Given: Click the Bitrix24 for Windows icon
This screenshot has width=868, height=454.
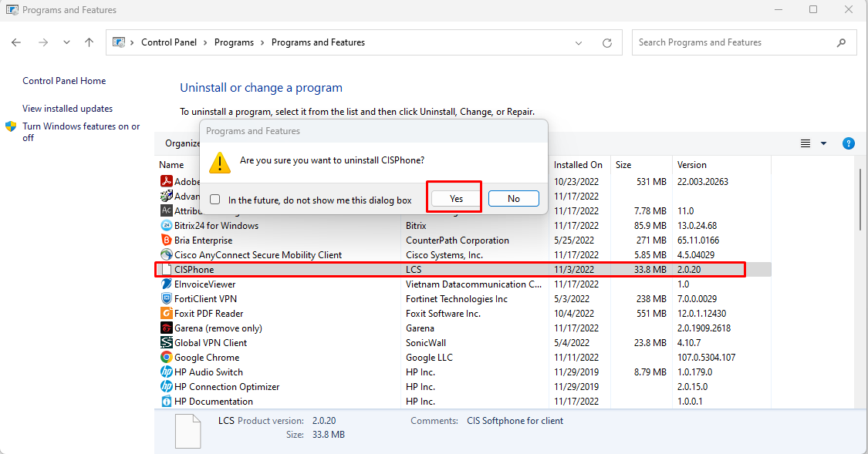Looking at the screenshot, I should coord(166,225).
